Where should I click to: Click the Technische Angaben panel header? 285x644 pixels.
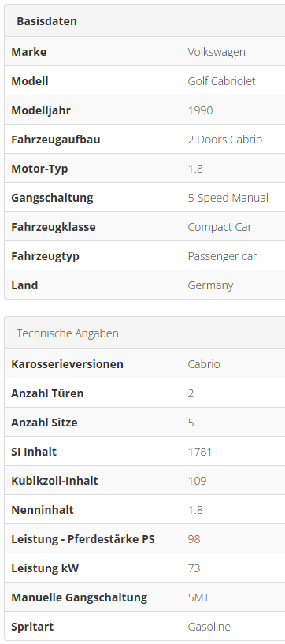coord(145,333)
